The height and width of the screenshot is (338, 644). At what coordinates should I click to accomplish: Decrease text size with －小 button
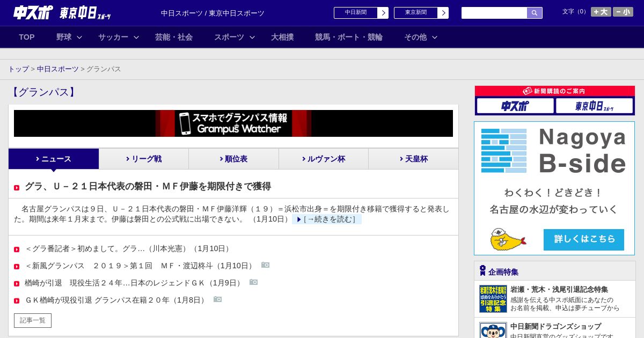point(623,12)
